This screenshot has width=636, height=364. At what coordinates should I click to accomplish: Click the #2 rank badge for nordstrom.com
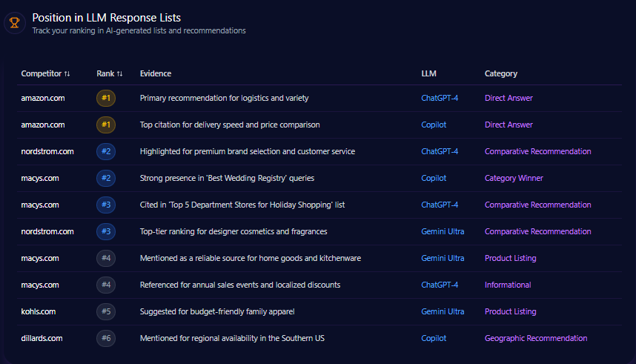[106, 151]
